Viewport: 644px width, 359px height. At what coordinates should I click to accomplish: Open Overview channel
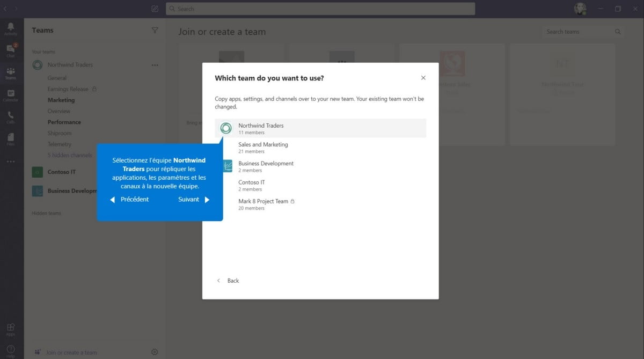(x=59, y=111)
